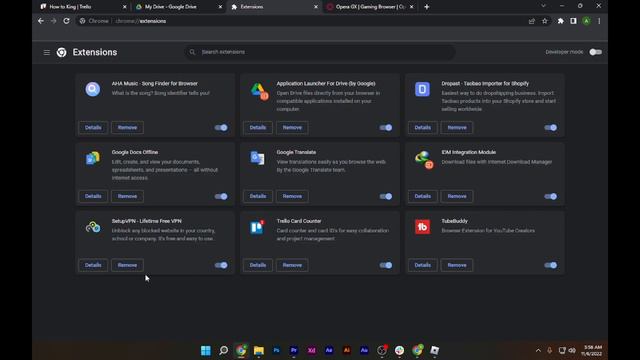The image size is (640, 360).
Task: Click the IDM Integration Module icon
Action: tap(424, 160)
